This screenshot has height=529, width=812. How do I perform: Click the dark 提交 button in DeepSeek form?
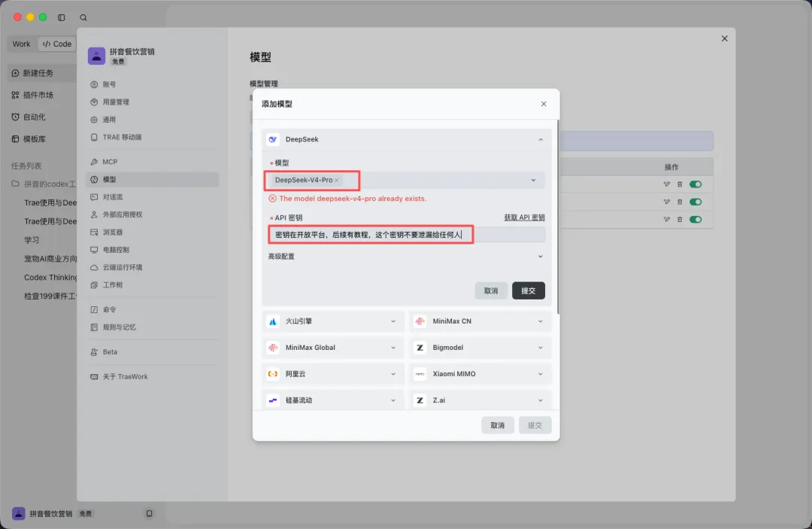(529, 290)
